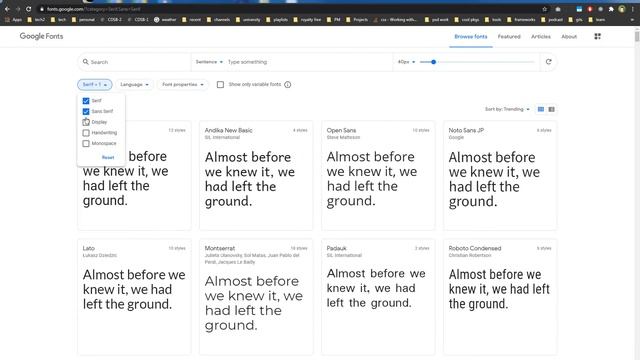Adjust the font size preview slider handle
Screen dimensions: 640x360
pos(433,62)
